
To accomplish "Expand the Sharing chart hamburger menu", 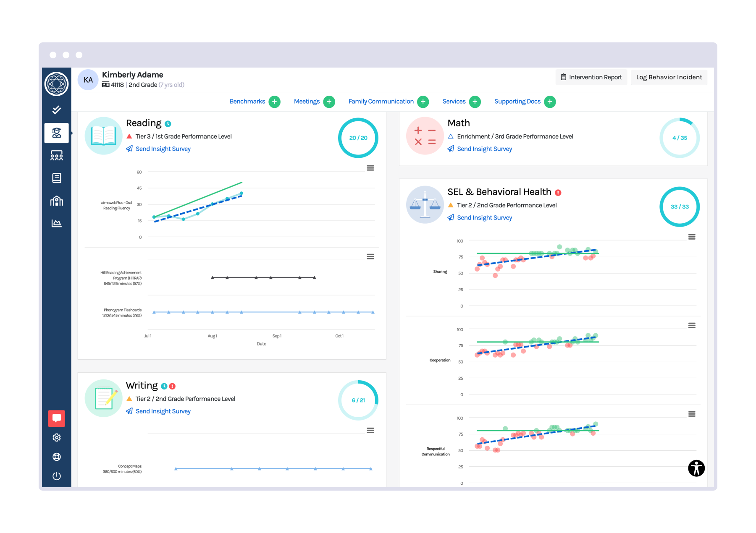I will pos(692,237).
